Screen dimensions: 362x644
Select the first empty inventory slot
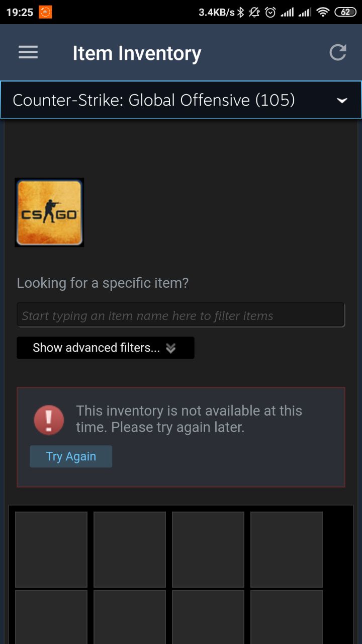51,549
